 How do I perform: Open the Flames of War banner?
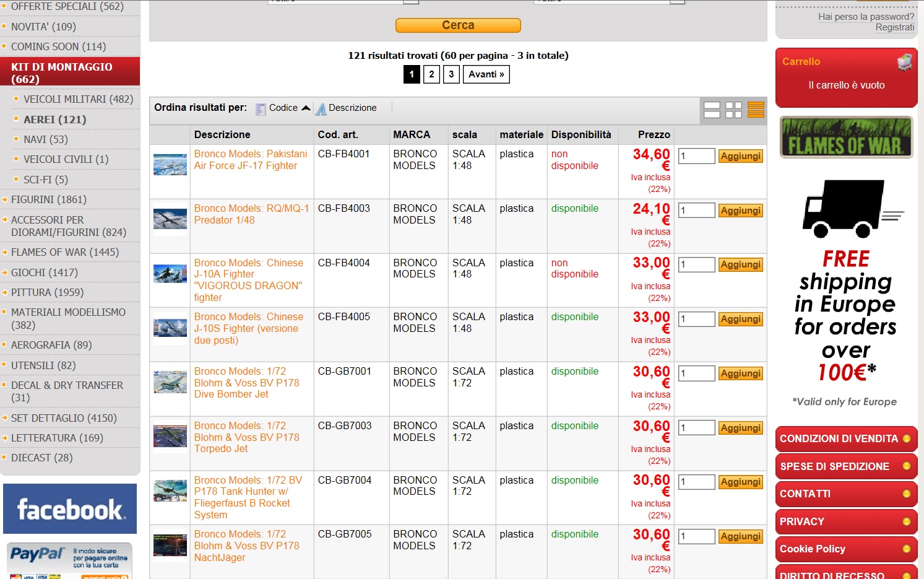point(846,137)
